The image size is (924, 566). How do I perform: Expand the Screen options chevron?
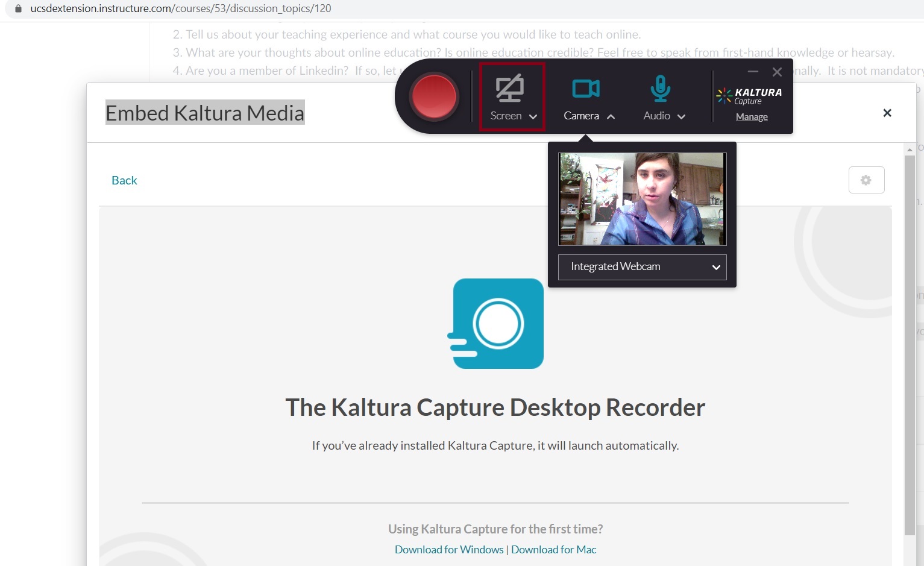(533, 116)
